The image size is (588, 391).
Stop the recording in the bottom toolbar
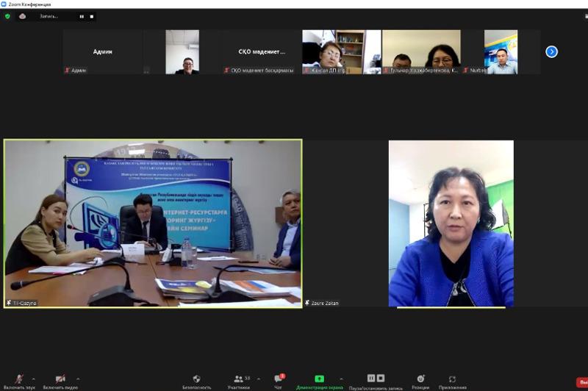[381, 378]
